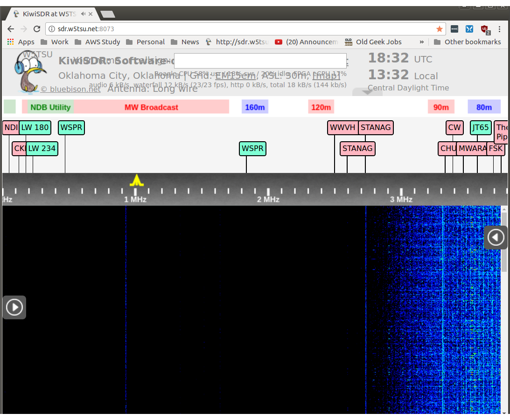Open the Personal bookmarks folder

pyautogui.click(x=145, y=42)
